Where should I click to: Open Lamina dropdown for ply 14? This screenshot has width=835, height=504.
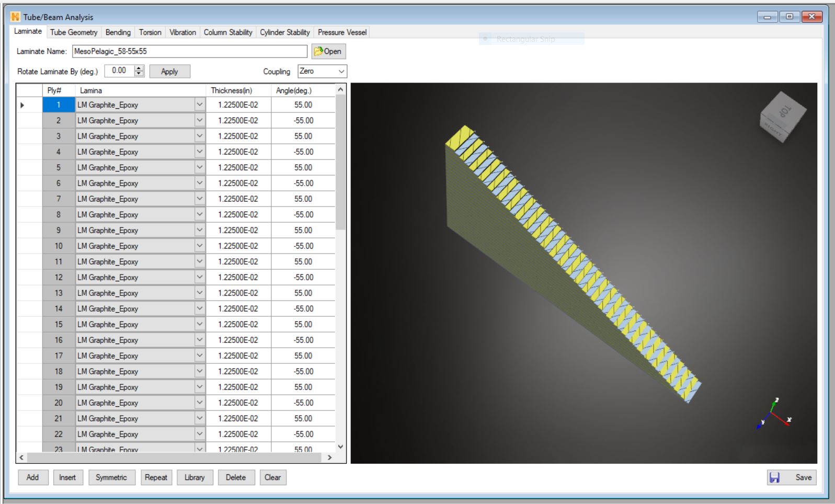[200, 309]
